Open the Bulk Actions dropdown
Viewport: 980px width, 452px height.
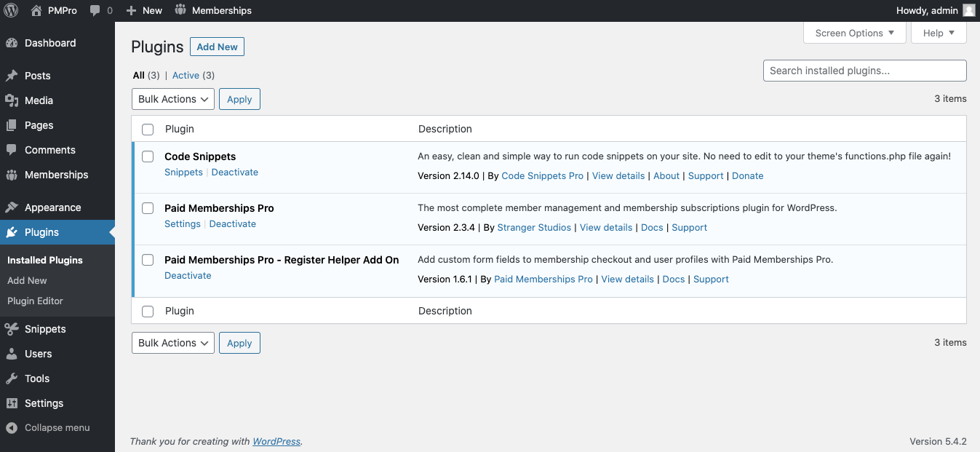click(172, 99)
